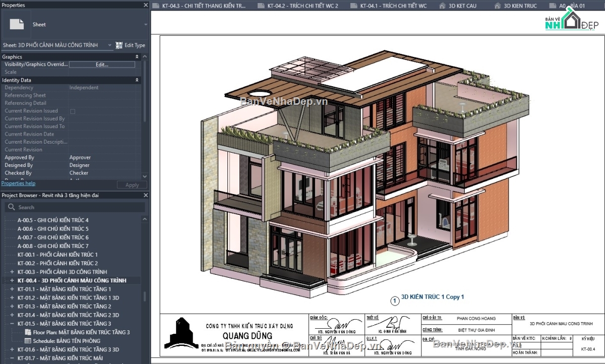This screenshot has height=364, width=605.
Task: Select KT-00.2 - PHỐI CẢNH KIẾN TRÚC 2
Action: (x=57, y=263)
